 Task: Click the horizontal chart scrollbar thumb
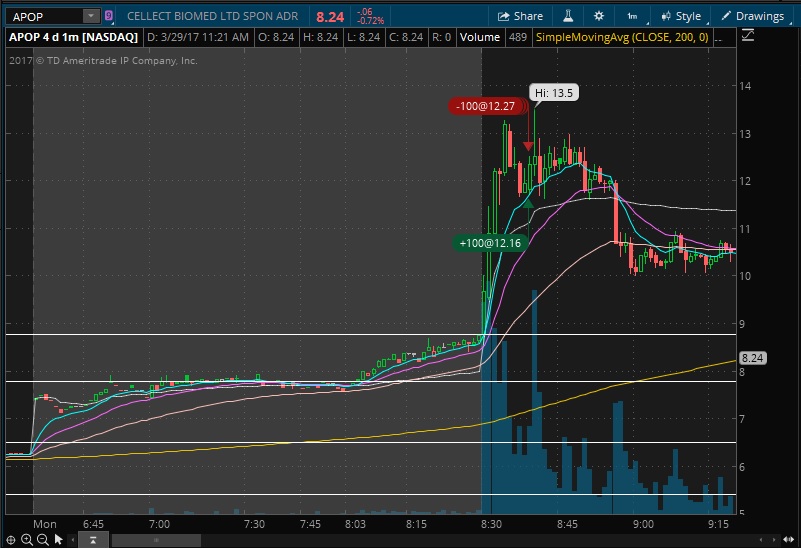[156, 540]
